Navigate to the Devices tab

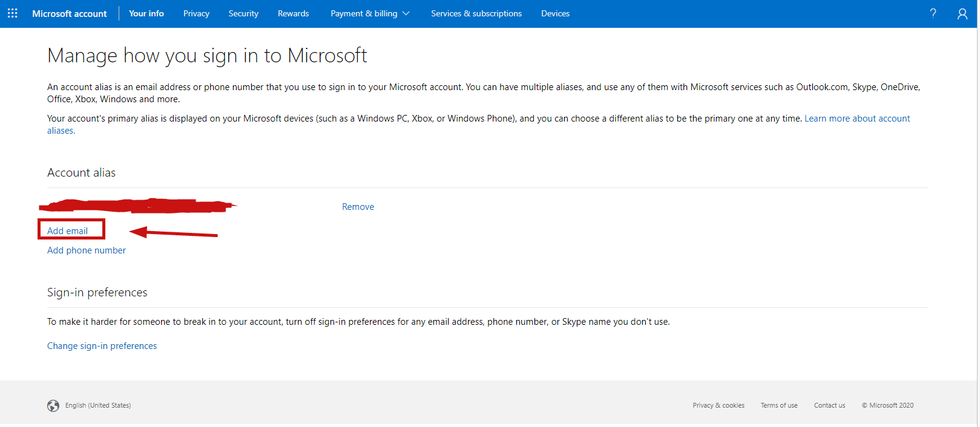click(x=555, y=13)
